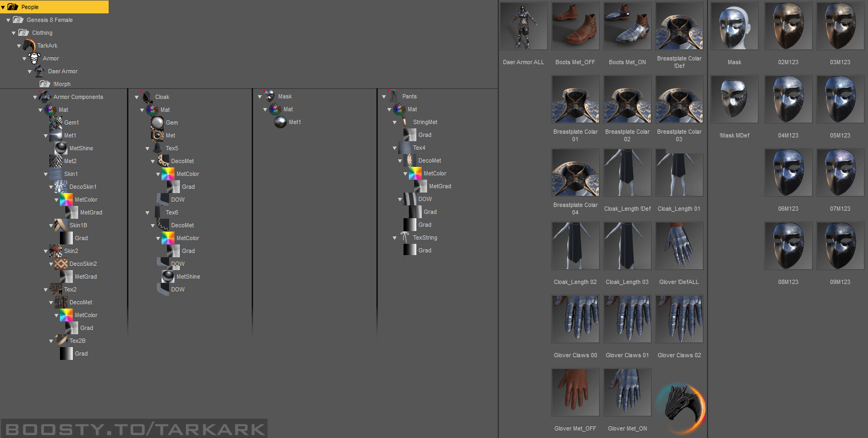
Task: Select the MetShine item under Met1
Action: coord(81,148)
